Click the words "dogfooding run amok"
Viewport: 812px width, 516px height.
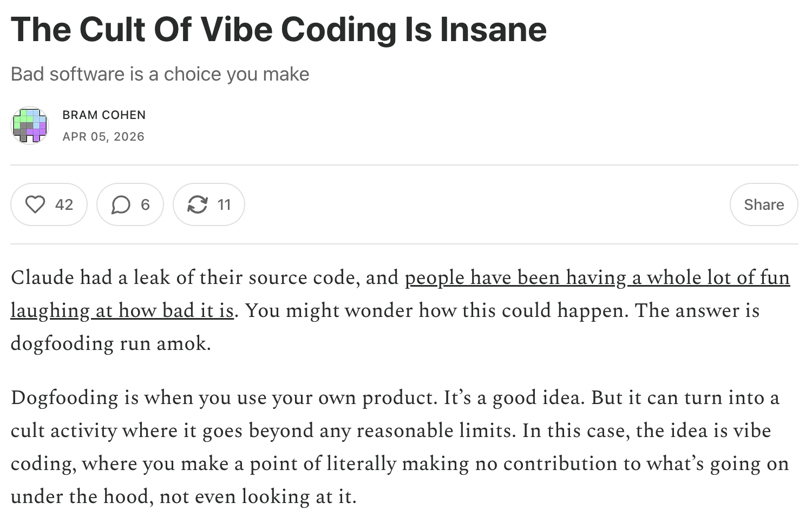click(x=110, y=343)
